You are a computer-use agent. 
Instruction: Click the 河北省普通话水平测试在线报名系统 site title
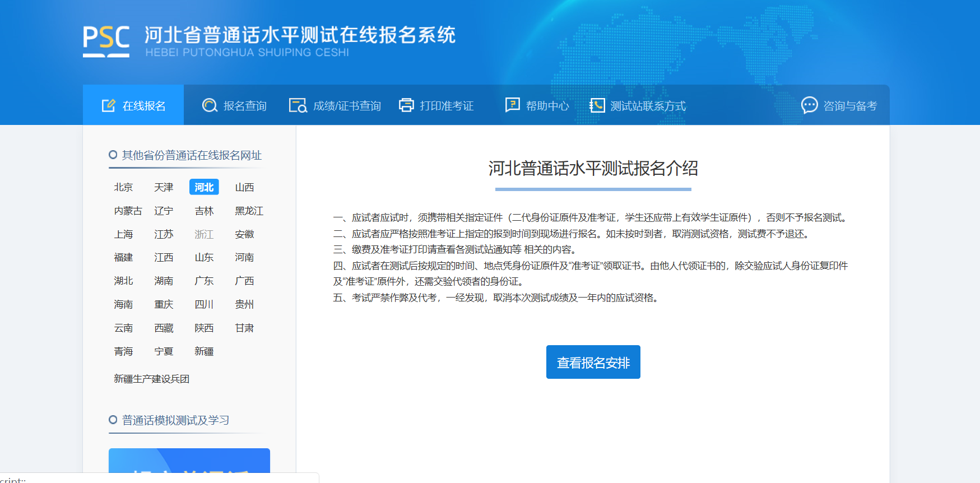pyautogui.click(x=300, y=35)
